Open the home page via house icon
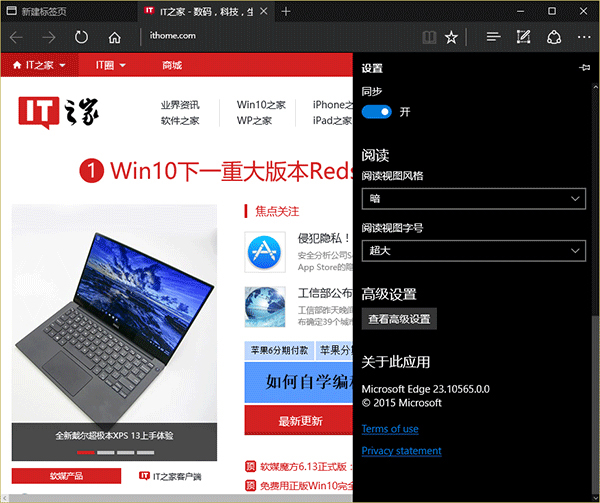 [114, 37]
